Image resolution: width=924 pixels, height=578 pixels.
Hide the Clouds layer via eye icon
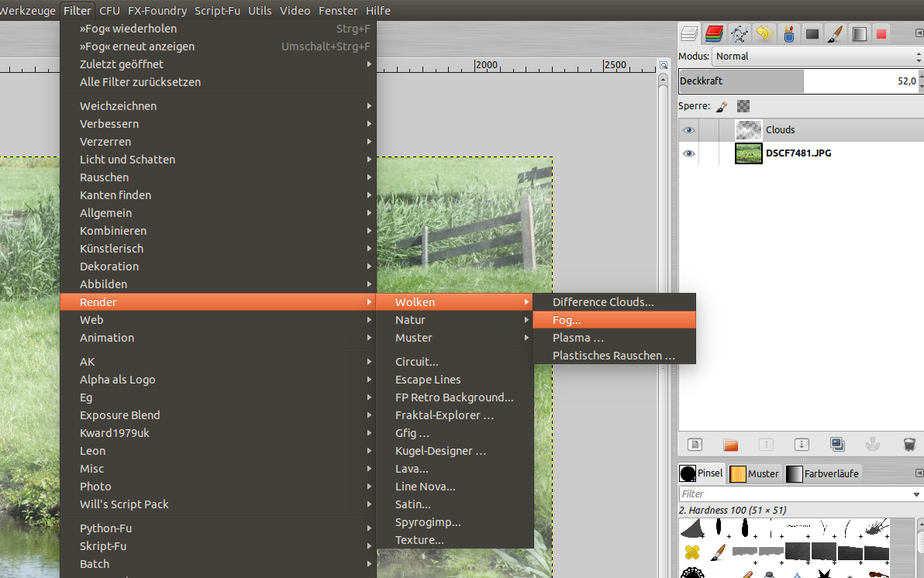[x=688, y=130]
